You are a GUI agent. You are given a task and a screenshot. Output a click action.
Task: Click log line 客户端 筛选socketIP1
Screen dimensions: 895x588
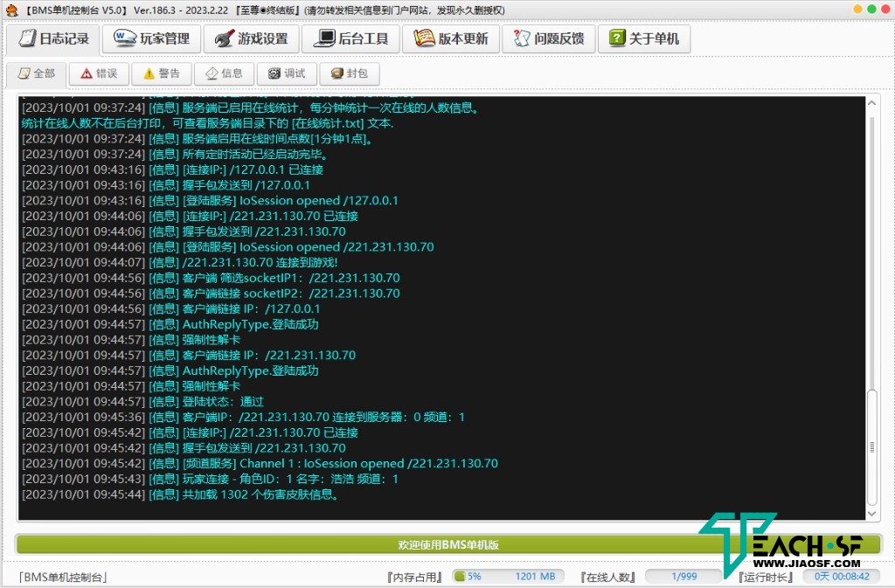(x=211, y=278)
